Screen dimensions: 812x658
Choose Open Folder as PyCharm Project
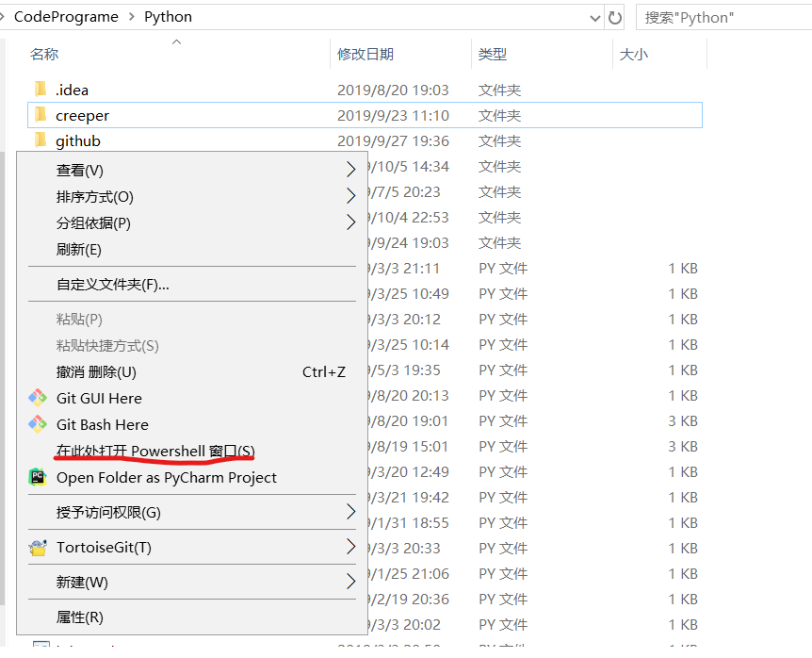coord(191,477)
